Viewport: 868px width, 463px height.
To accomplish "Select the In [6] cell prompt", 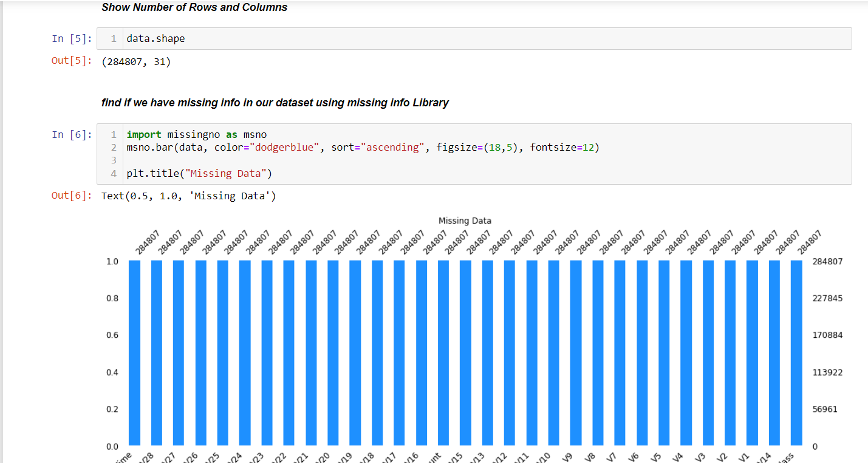I will [x=72, y=134].
